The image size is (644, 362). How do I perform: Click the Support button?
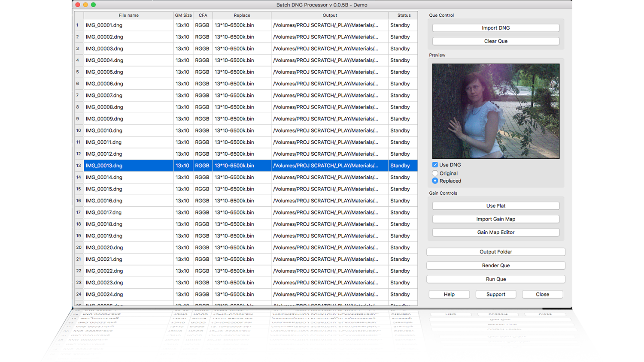[495, 294]
